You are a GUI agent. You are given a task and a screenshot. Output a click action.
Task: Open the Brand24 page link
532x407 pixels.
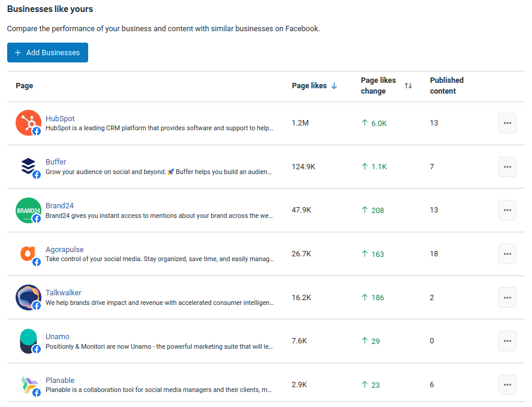click(x=60, y=206)
